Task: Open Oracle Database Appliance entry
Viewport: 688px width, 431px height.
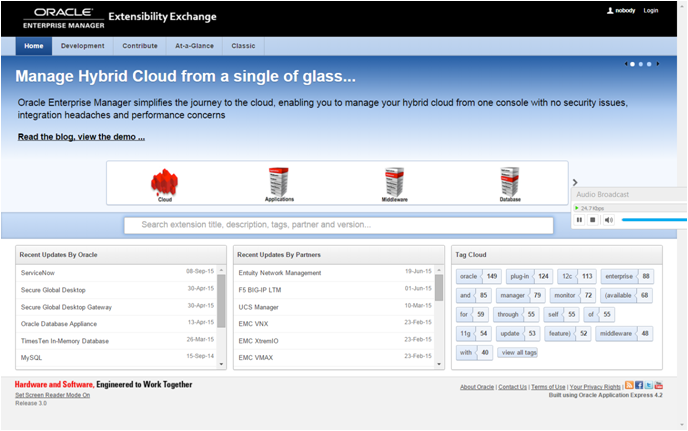Action: (x=59, y=324)
